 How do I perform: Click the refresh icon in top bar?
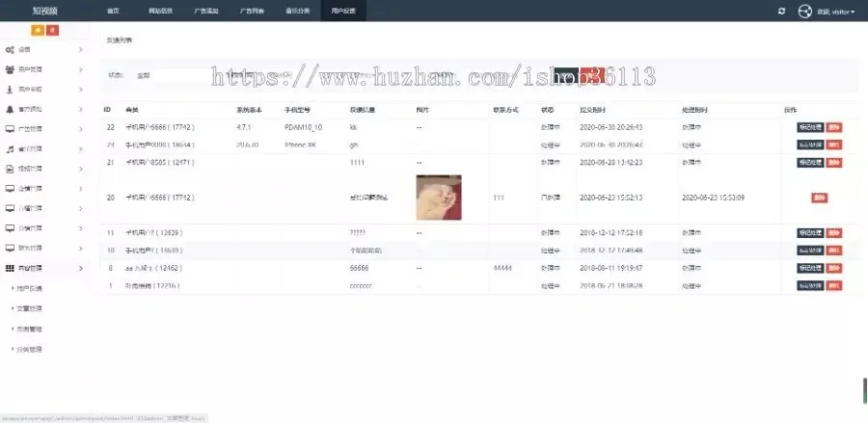(x=781, y=11)
